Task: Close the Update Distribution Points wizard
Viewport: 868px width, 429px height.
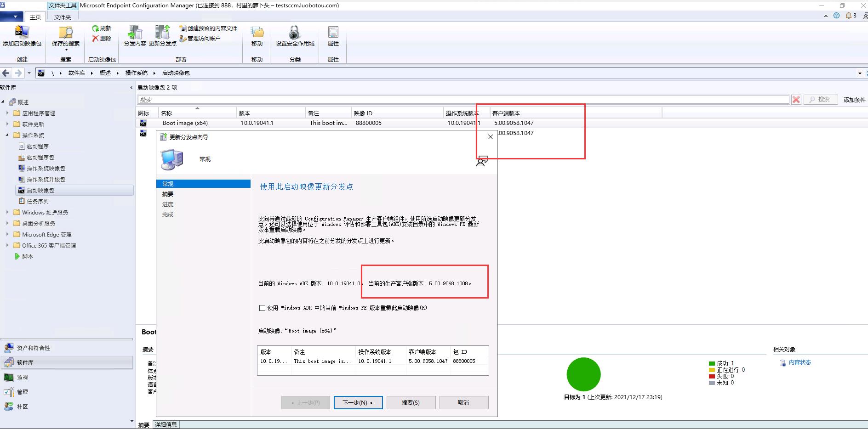Action: [x=490, y=137]
